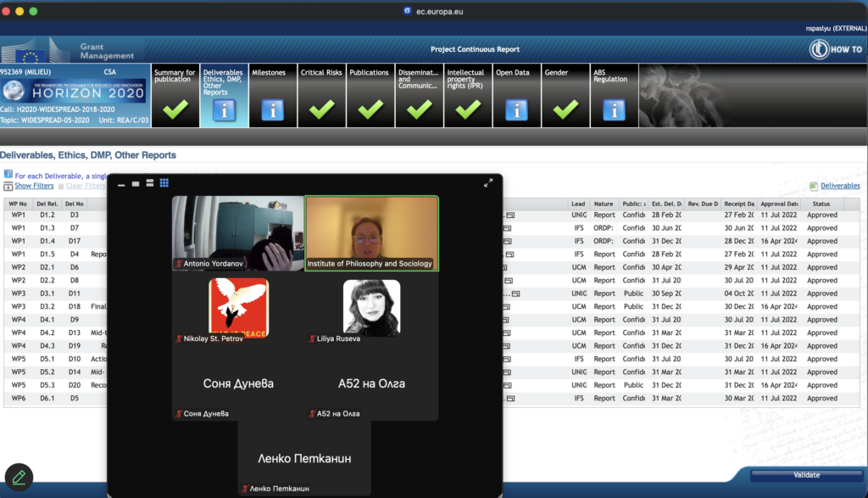868x498 pixels.
Task: Click the WP No column header
Action: point(18,204)
